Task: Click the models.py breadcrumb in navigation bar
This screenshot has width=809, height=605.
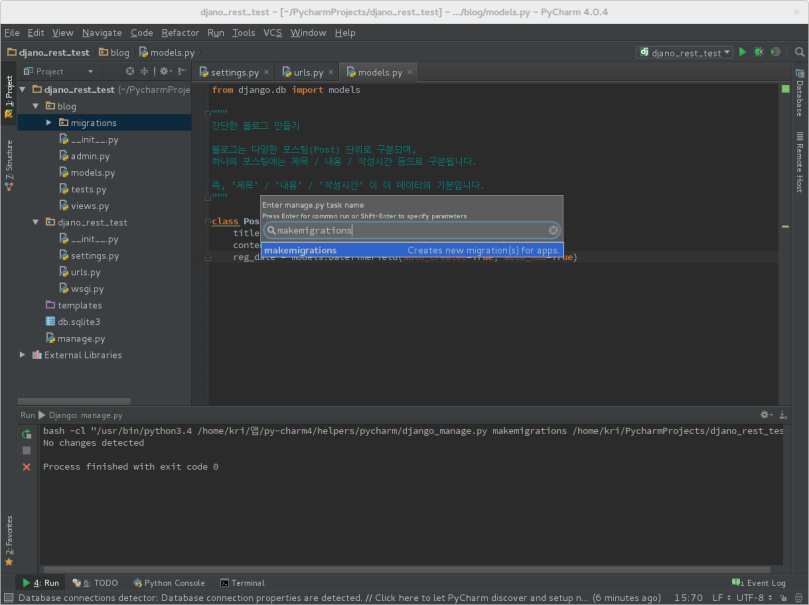Action: pyautogui.click(x=167, y=52)
